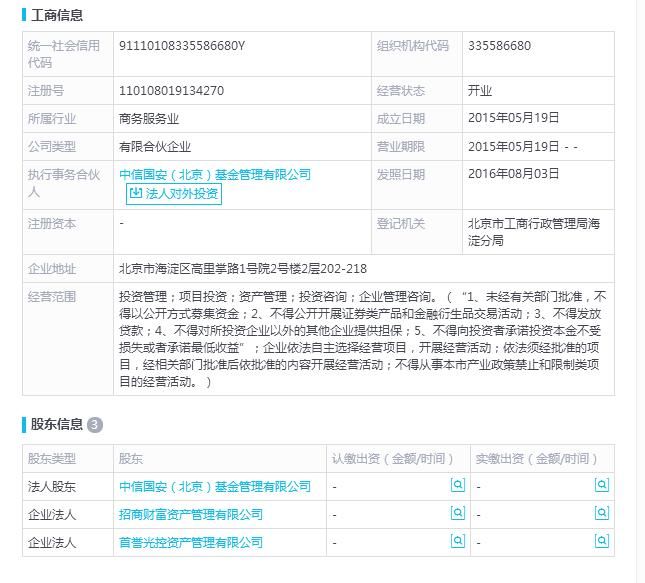The width and height of the screenshot is (645, 583).
Task: View 实缴出资 details for 中信国安 shareholder row
Action: [x=602, y=485]
